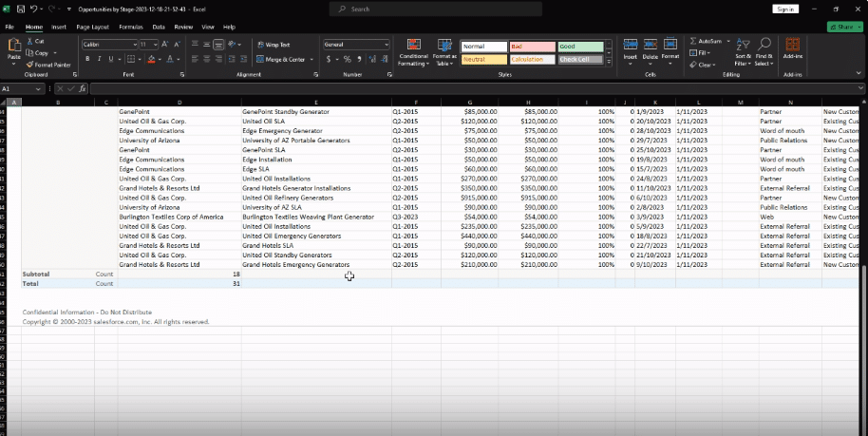868x436 pixels.
Task: Open the font size dropdown
Action: pyautogui.click(x=154, y=45)
